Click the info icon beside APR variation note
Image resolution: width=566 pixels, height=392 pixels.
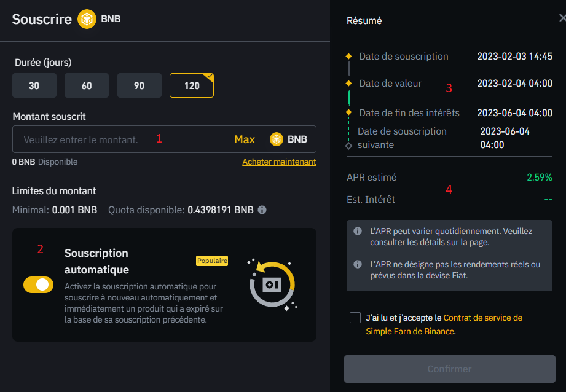coord(357,232)
